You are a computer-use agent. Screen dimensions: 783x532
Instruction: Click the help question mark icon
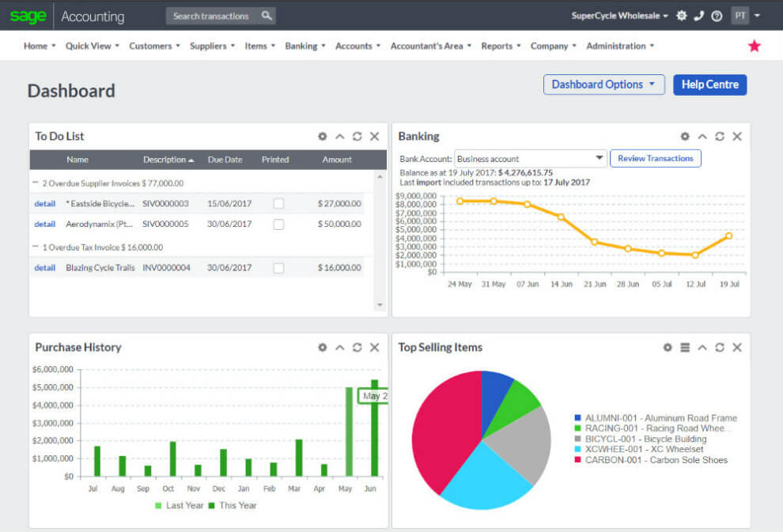717,15
